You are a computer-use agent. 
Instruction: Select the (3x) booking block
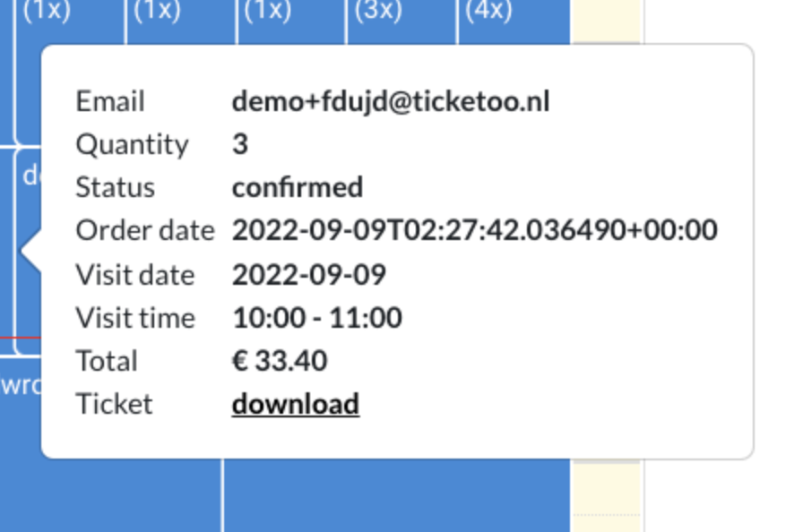(401, 20)
